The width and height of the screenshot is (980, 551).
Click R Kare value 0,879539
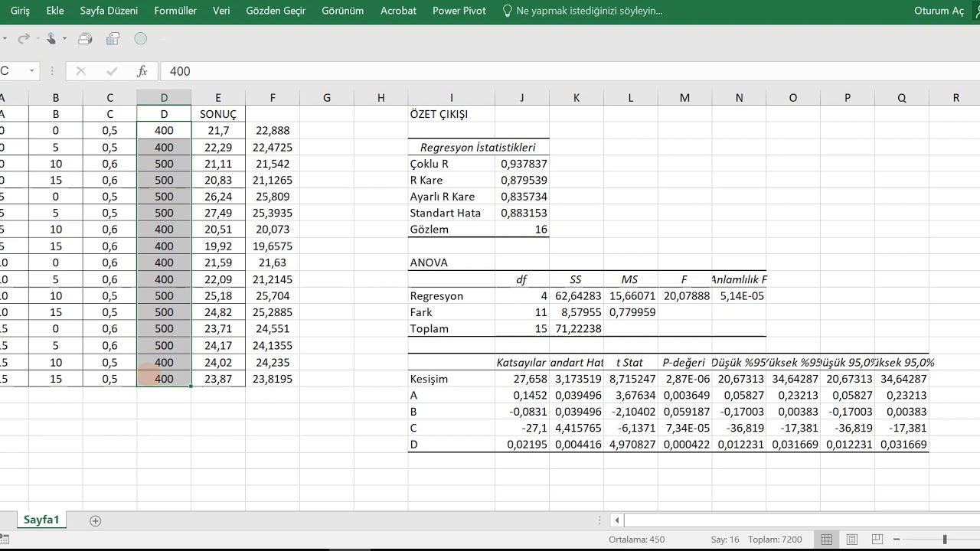522,180
